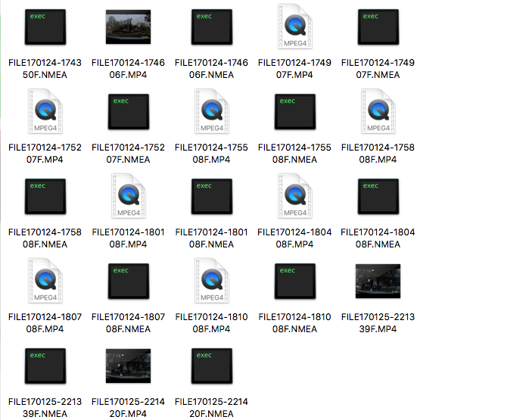
Task: Select exec icon of FILE170124-175508F.NMEA
Action: (295, 112)
